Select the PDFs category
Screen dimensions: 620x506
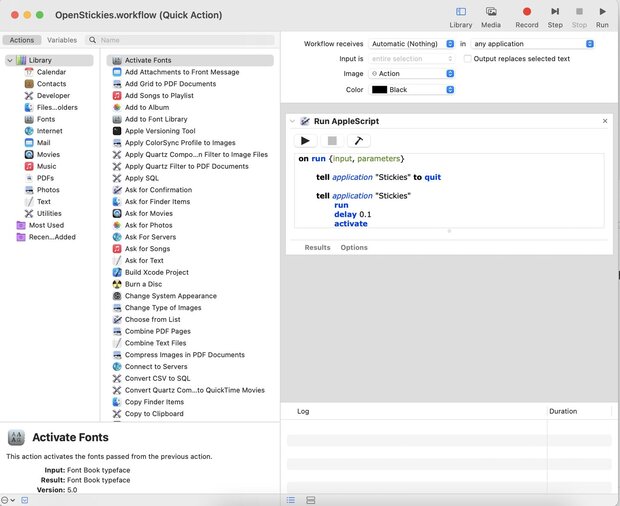[45, 178]
